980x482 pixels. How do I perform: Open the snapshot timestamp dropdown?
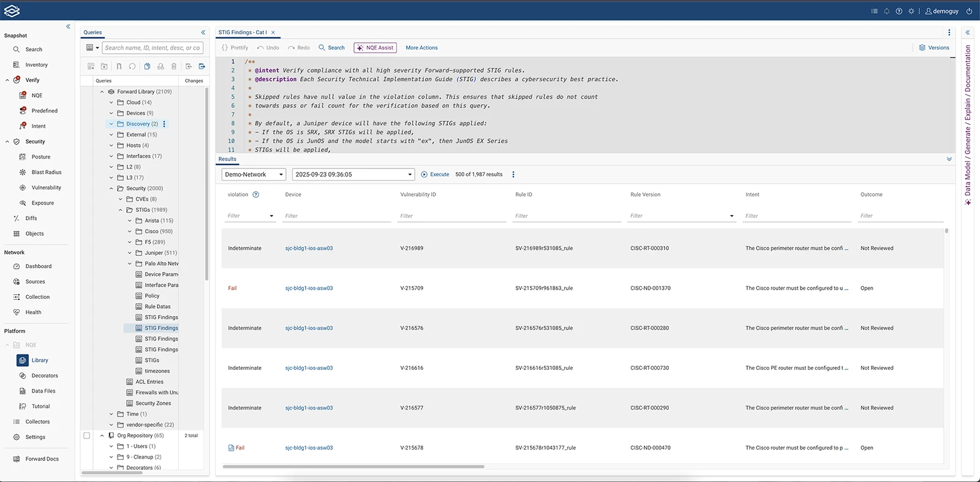tap(353, 175)
